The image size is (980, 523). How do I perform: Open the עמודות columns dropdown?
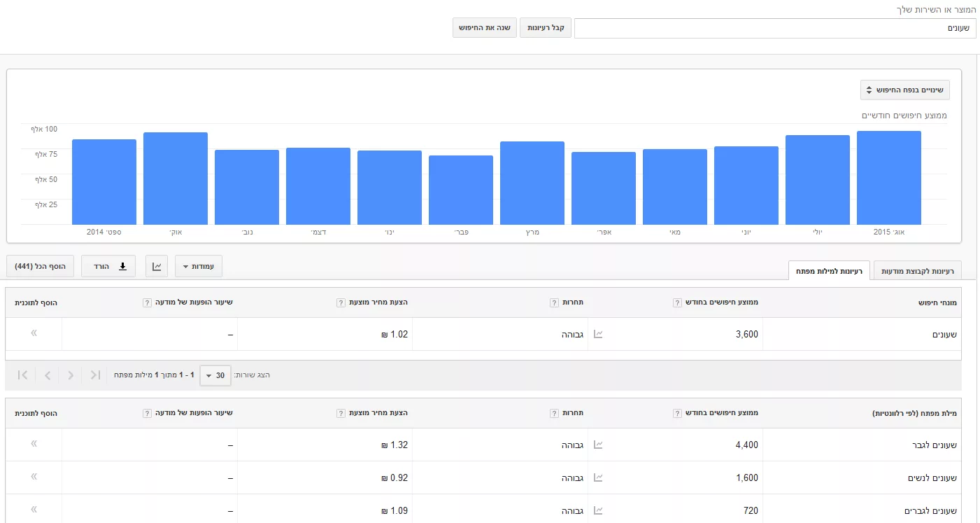point(199,266)
